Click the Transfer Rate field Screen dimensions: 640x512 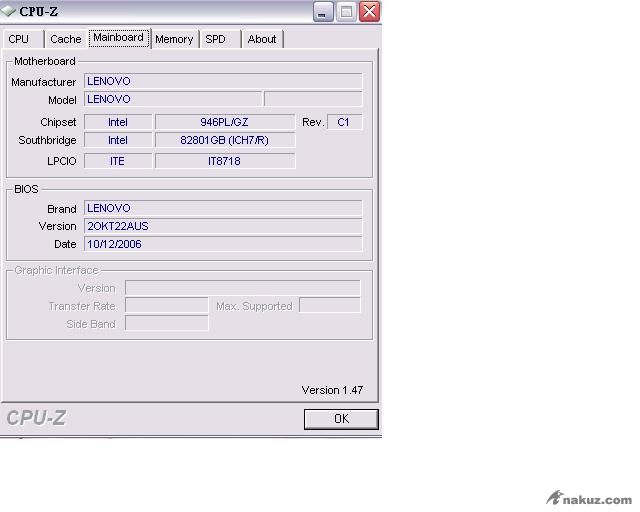(x=167, y=306)
